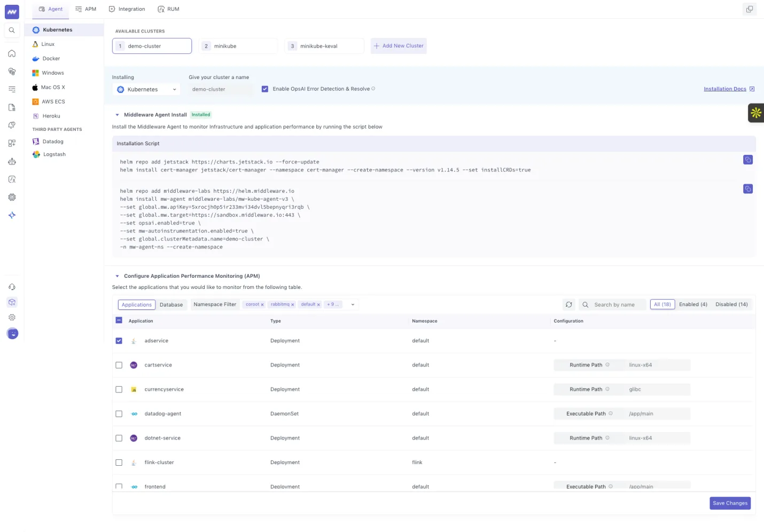This screenshot has height=532, width=764.
Task: Remove the coroot namespace filter tag
Action: coord(262,304)
